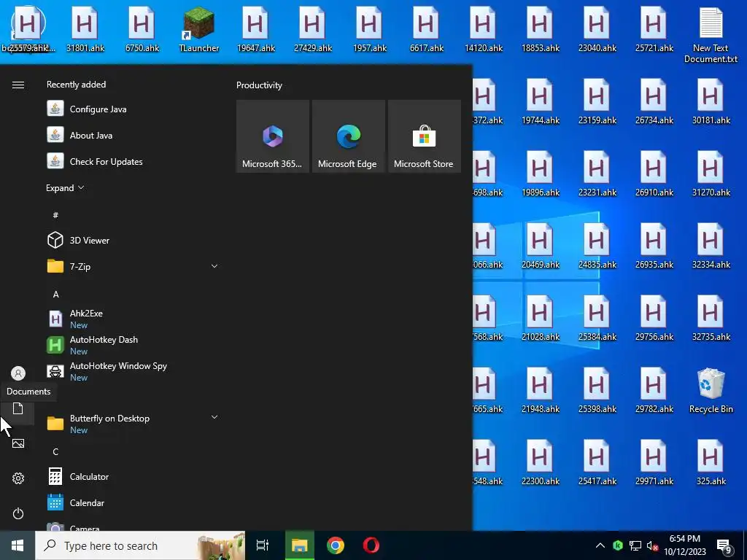Select 325.ahk desktop file
This screenshot has height=560, width=747.
(x=711, y=463)
